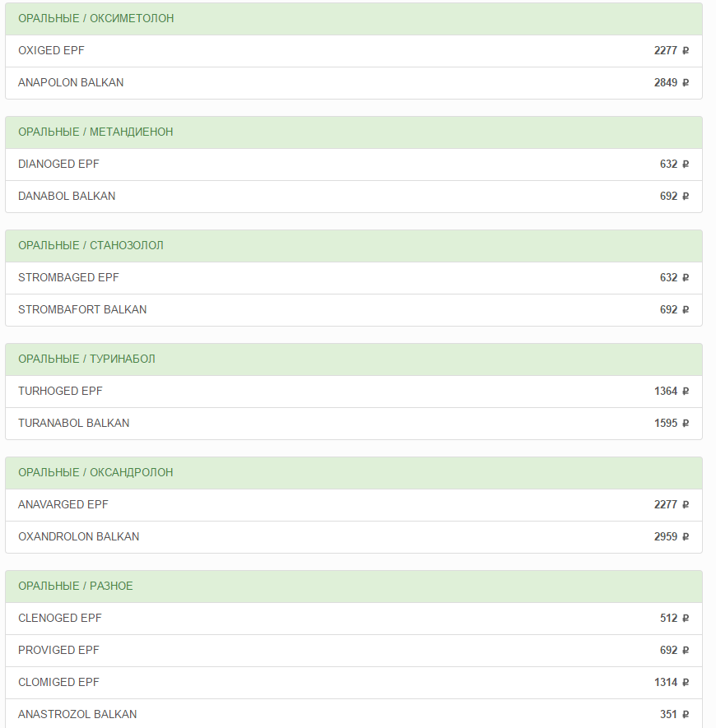The image size is (716, 728).
Task: Click the ОРАЛЬНЫЕ / ОКСИМЕТОЛОН category header
Action: [x=96, y=18]
